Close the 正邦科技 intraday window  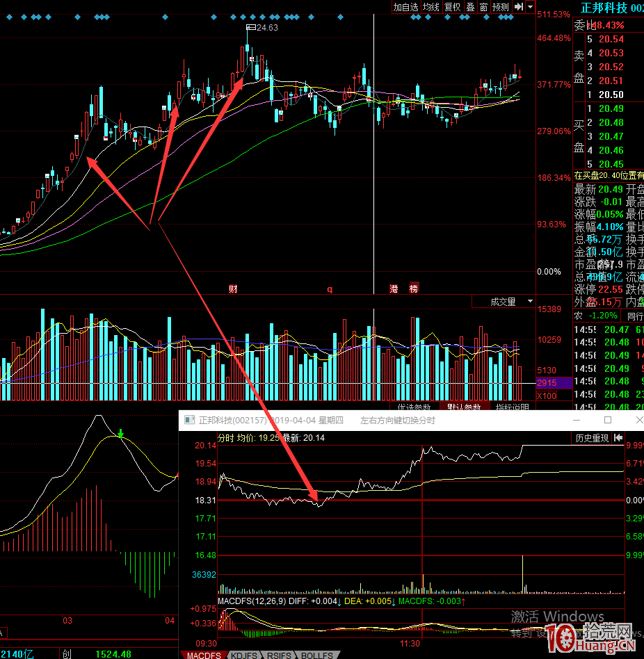tap(639, 420)
